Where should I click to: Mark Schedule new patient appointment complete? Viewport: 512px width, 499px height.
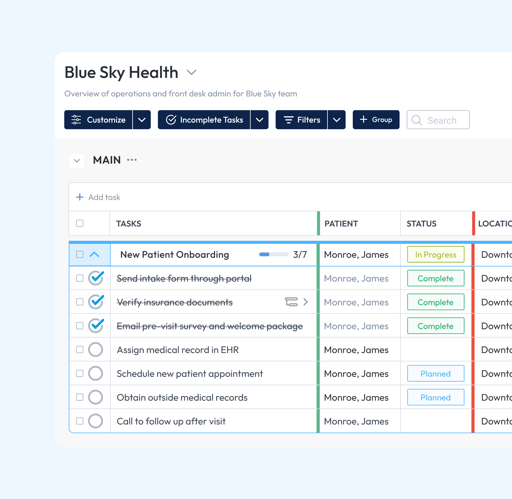(x=95, y=373)
